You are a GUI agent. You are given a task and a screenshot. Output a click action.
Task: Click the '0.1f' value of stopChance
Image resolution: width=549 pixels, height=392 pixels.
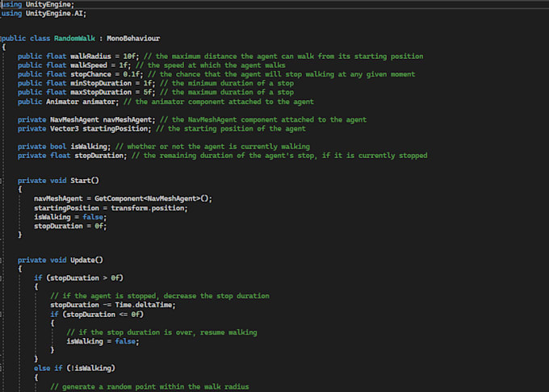click(132, 74)
